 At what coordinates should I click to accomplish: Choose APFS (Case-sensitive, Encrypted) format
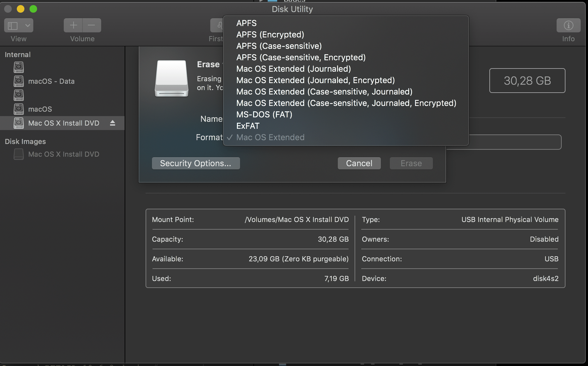pyautogui.click(x=346, y=57)
